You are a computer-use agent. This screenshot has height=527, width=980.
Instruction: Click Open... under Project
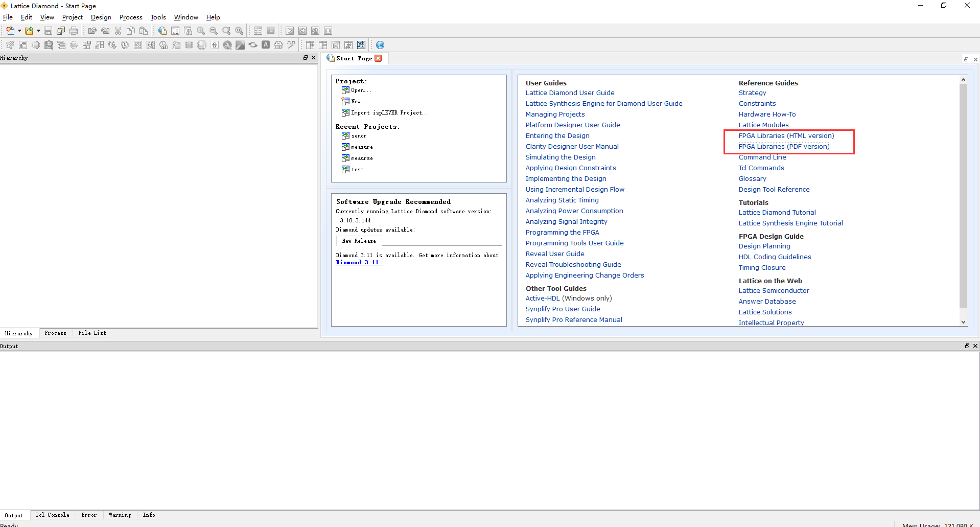[357, 90]
